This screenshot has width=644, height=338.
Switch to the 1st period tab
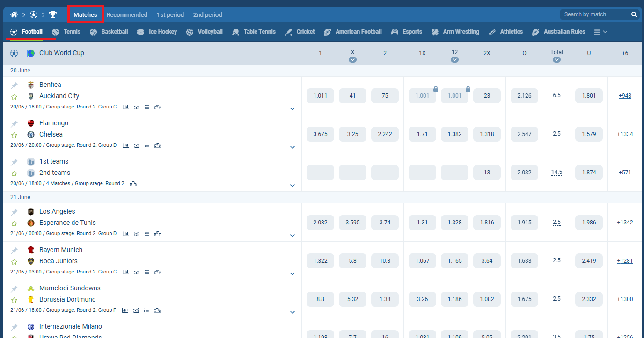tap(170, 14)
